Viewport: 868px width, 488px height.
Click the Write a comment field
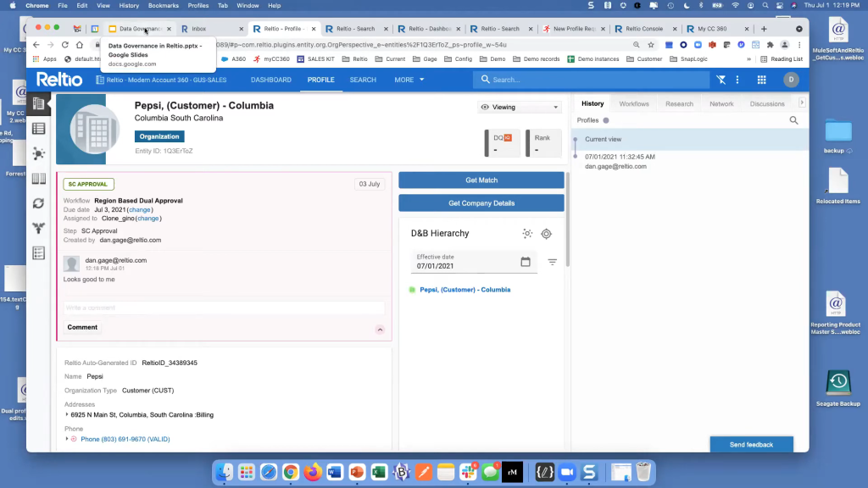click(x=224, y=308)
